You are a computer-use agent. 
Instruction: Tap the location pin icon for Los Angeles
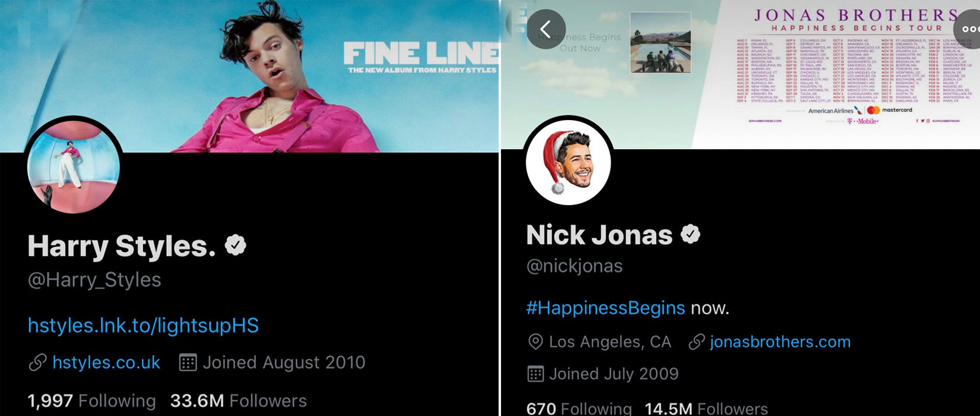(535, 342)
